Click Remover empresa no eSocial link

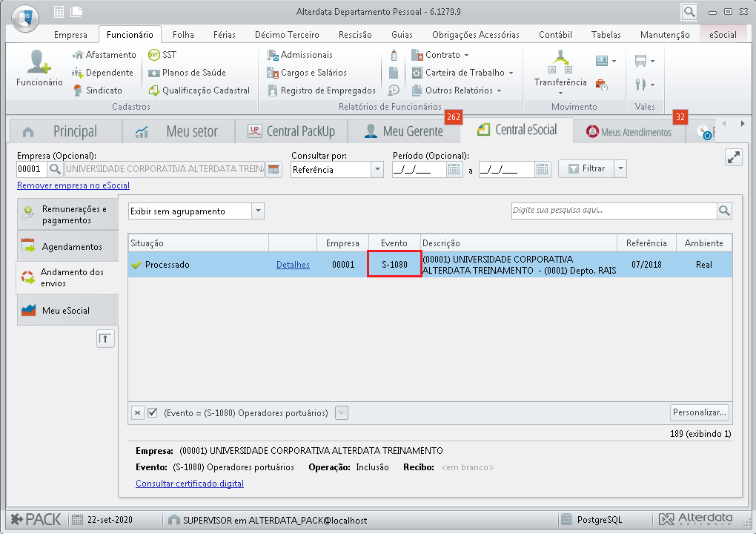point(73,185)
